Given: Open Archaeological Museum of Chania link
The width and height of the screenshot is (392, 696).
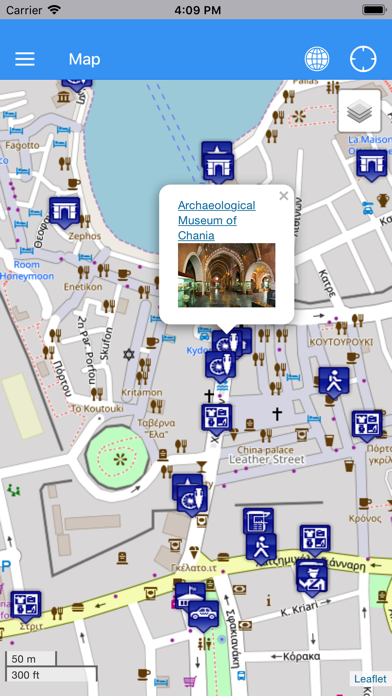Looking at the screenshot, I should 217,220.
